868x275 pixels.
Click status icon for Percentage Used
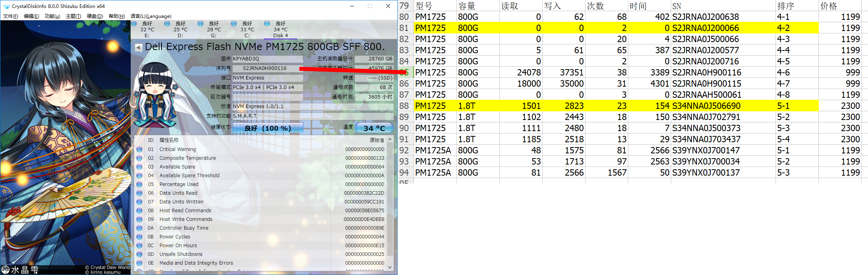coord(139,184)
